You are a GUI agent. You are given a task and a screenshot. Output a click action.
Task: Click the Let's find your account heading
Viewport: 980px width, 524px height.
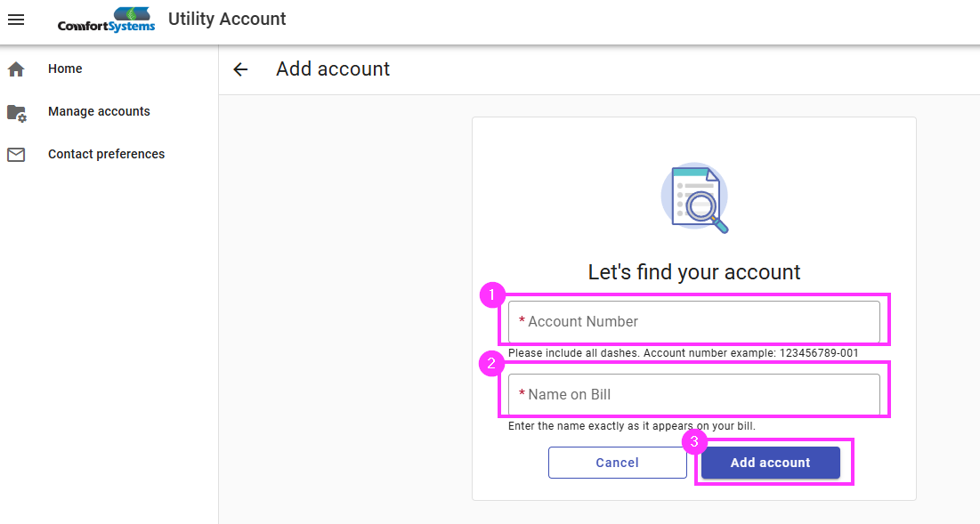[x=694, y=271]
